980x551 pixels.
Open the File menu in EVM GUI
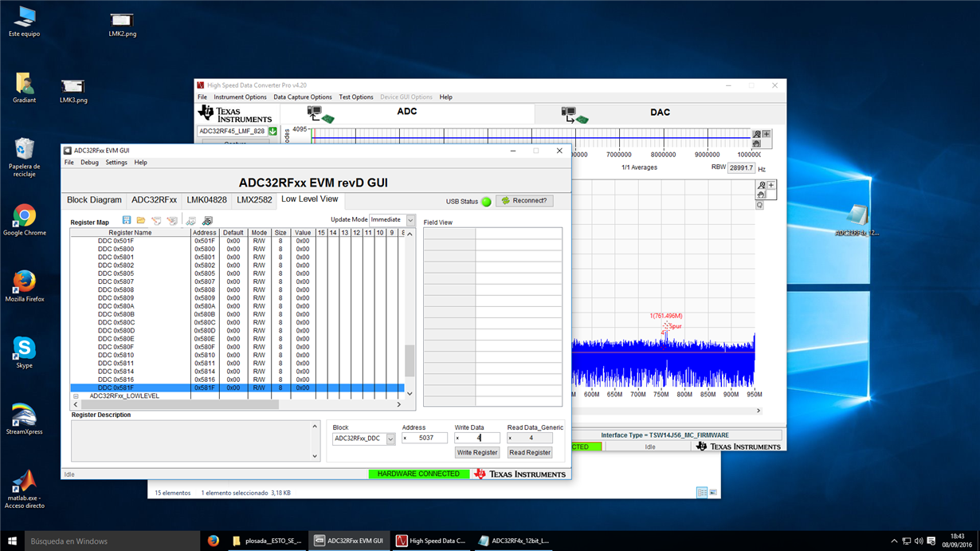69,163
